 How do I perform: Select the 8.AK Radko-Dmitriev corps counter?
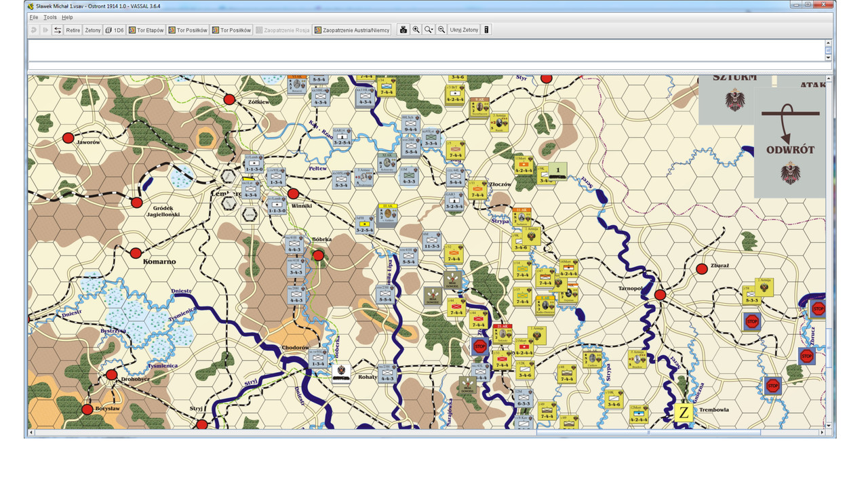pyautogui.click(x=546, y=305)
